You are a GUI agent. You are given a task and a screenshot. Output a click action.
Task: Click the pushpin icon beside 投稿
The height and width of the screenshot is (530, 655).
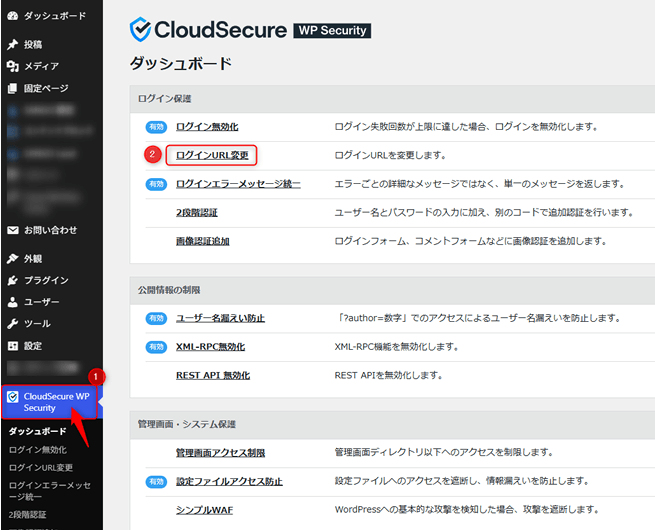13,44
